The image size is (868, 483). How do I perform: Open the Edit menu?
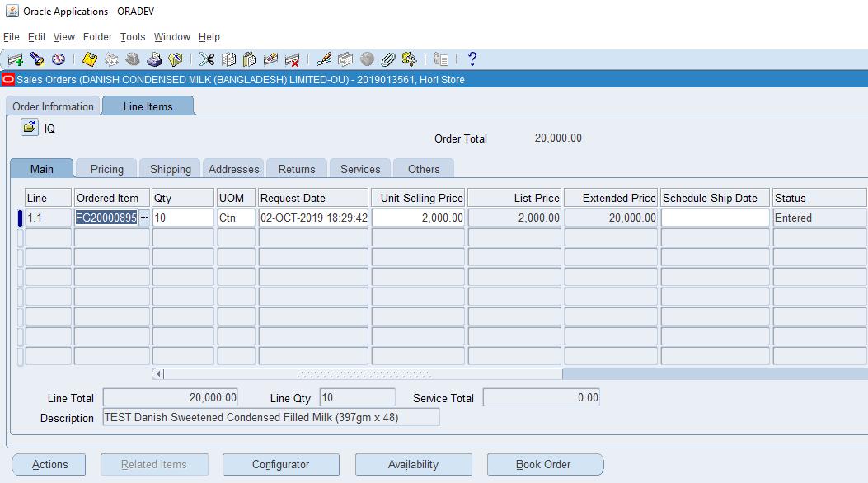[x=36, y=37]
